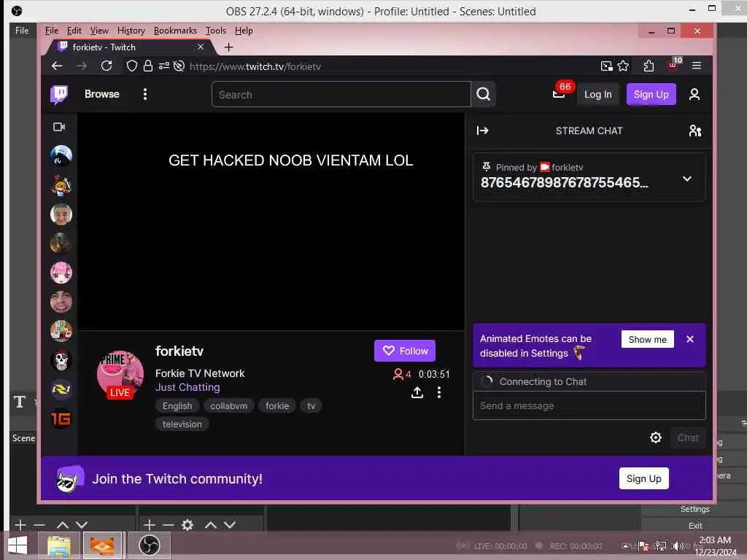Go back in the browser
Screen dimensions: 747x560
click(x=57, y=66)
